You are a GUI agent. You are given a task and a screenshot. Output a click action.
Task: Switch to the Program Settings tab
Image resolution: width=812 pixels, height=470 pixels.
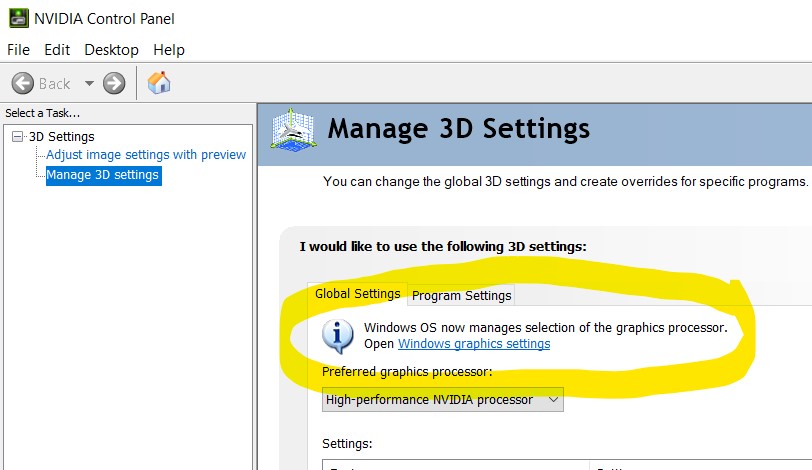pyautogui.click(x=461, y=296)
